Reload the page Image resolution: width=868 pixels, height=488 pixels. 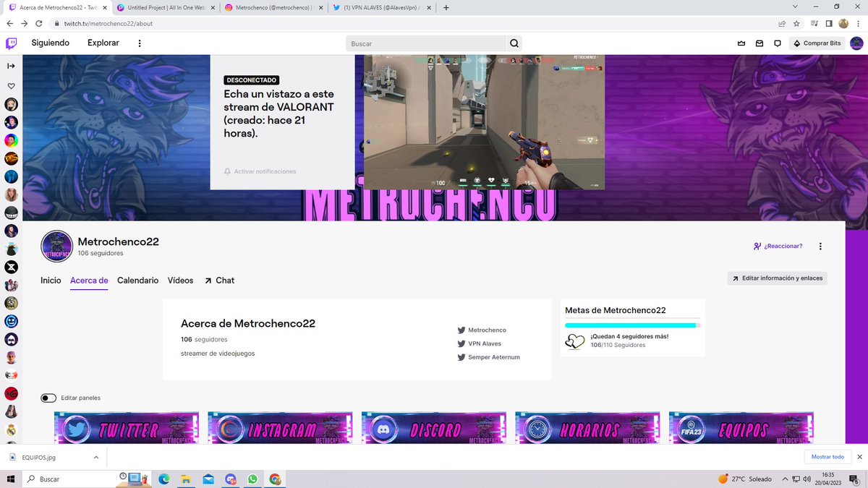(x=39, y=23)
